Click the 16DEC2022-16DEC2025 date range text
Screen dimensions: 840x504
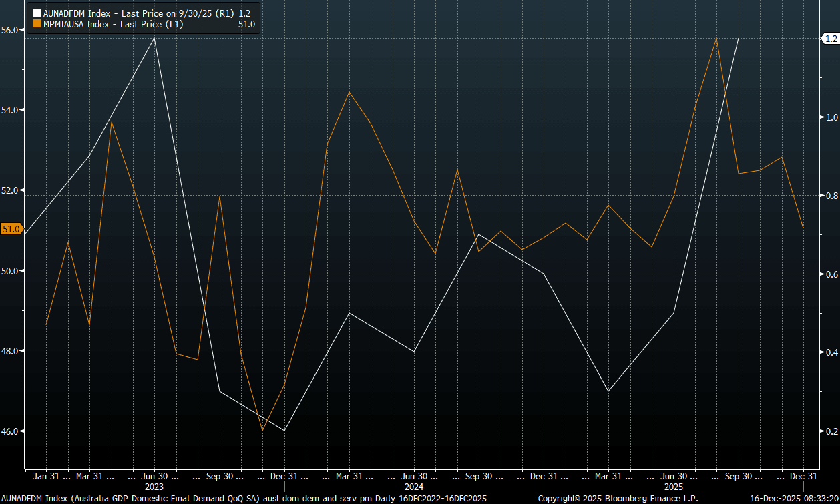click(x=442, y=499)
